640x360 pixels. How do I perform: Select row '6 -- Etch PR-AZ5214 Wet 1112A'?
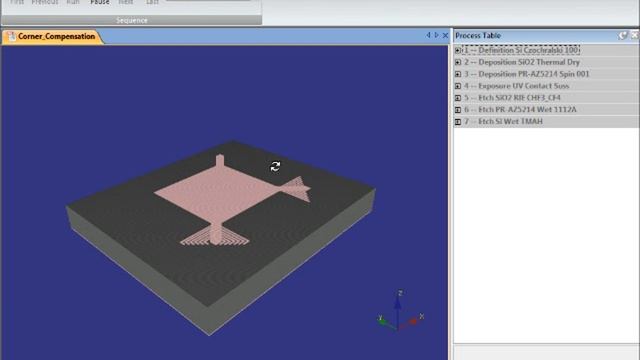click(x=546, y=109)
